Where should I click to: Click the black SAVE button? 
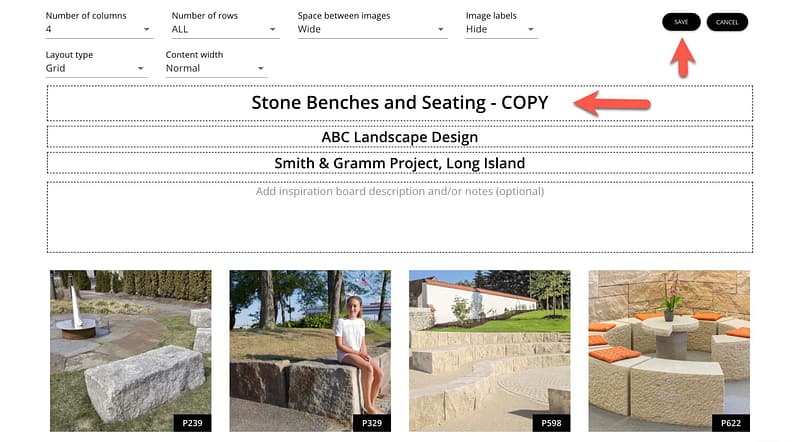[681, 22]
